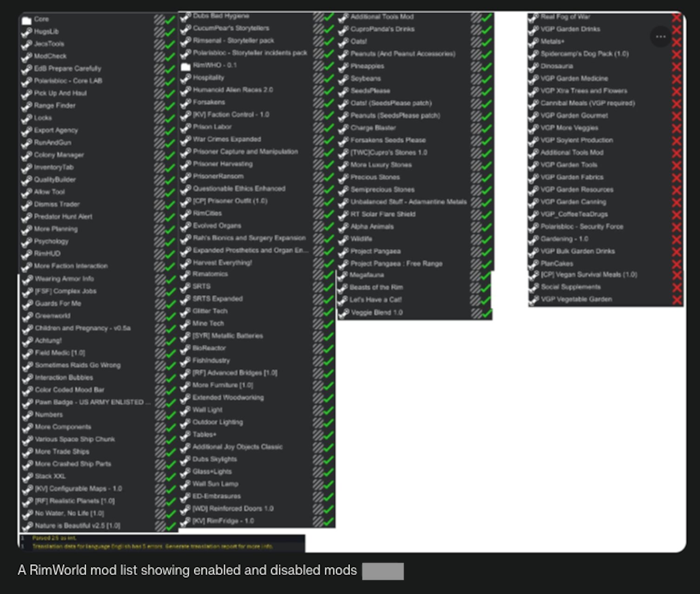Image resolution: width=700 pixels, height=594 pixels.
Task: Enable Real Fog of War via red X
Action: (676, 18)
